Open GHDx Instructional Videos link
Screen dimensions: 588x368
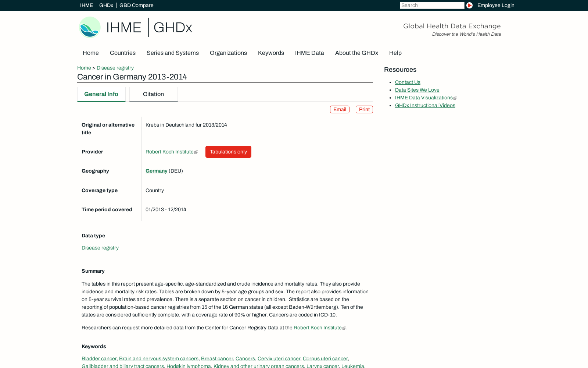pos(425,105)
